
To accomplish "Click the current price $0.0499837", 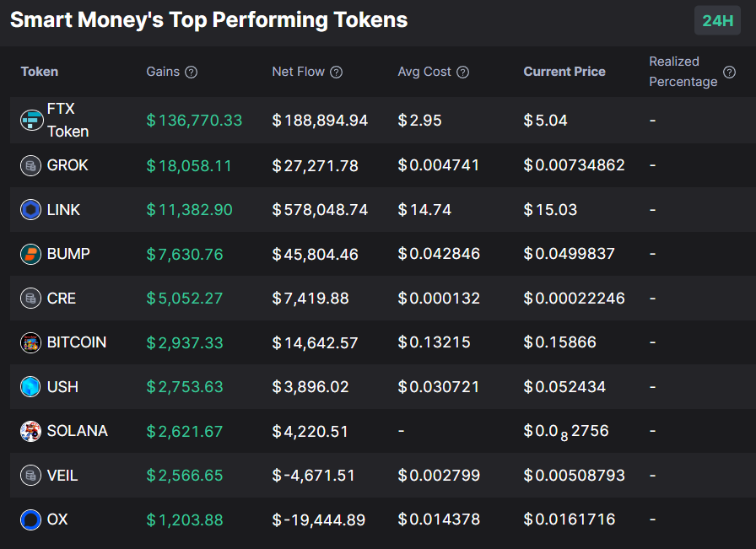I will point(570,254).
